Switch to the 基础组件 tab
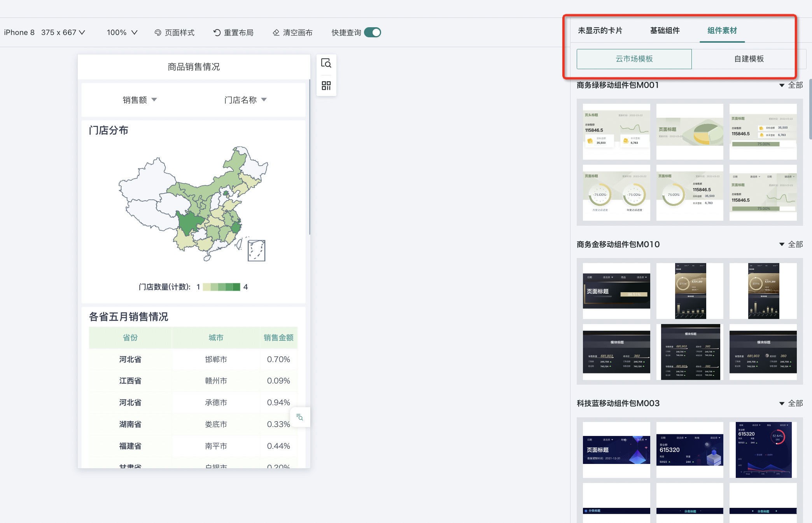The image size is (812, 523). click(x=665, y=30)
